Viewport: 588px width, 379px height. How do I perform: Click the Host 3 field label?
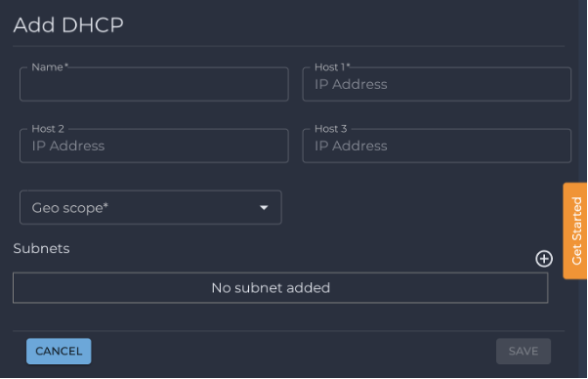pyautogui.click(x=331, y=129)
